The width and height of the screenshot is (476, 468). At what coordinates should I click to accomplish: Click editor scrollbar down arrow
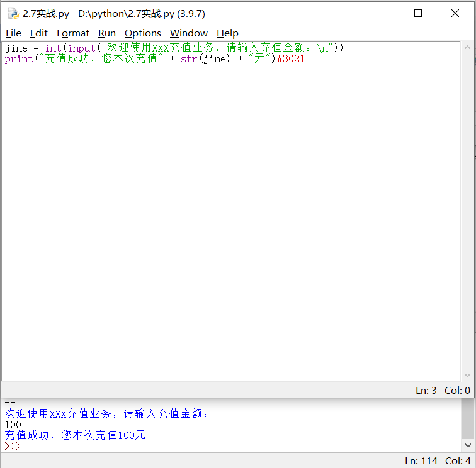467,375
